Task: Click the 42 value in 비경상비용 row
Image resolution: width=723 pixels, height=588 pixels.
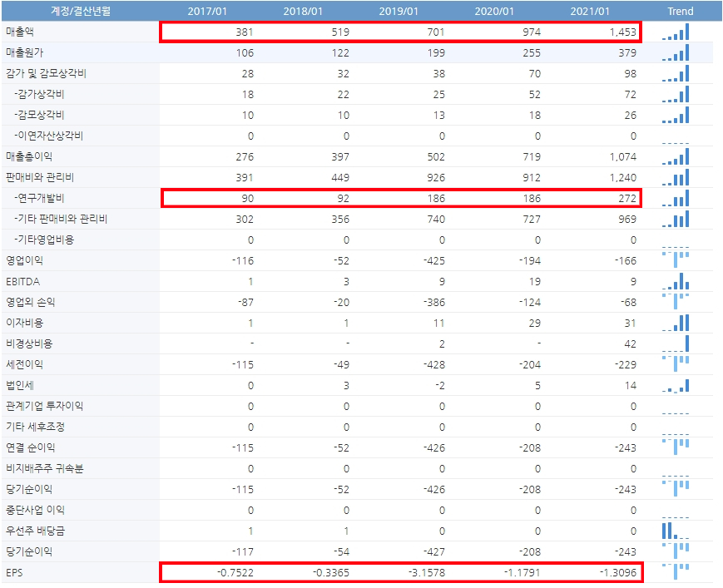Action: 631,343
